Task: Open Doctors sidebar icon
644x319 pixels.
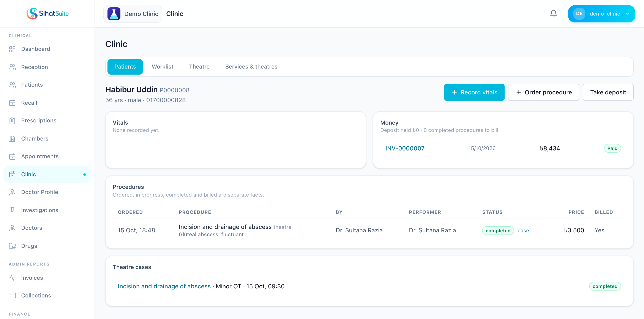Action: pyautogui.click(x=12, y=228)
